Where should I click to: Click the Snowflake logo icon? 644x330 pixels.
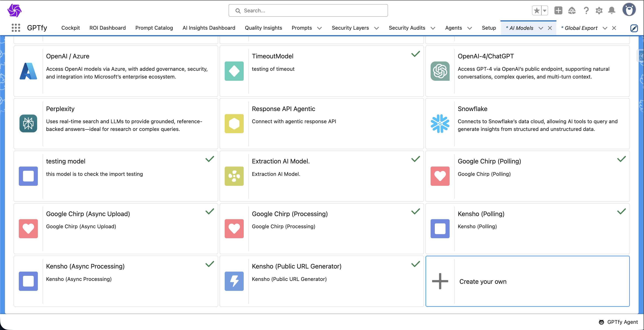[x=440, y=123]
